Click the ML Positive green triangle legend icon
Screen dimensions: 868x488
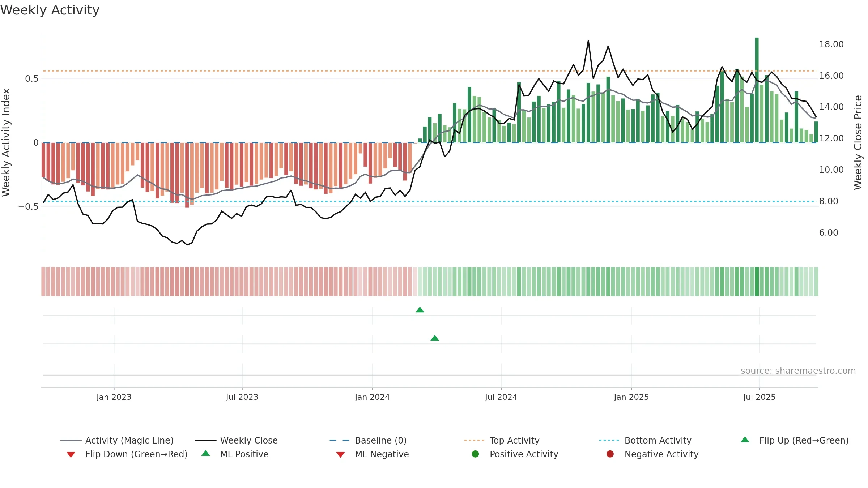pos(206,453)
